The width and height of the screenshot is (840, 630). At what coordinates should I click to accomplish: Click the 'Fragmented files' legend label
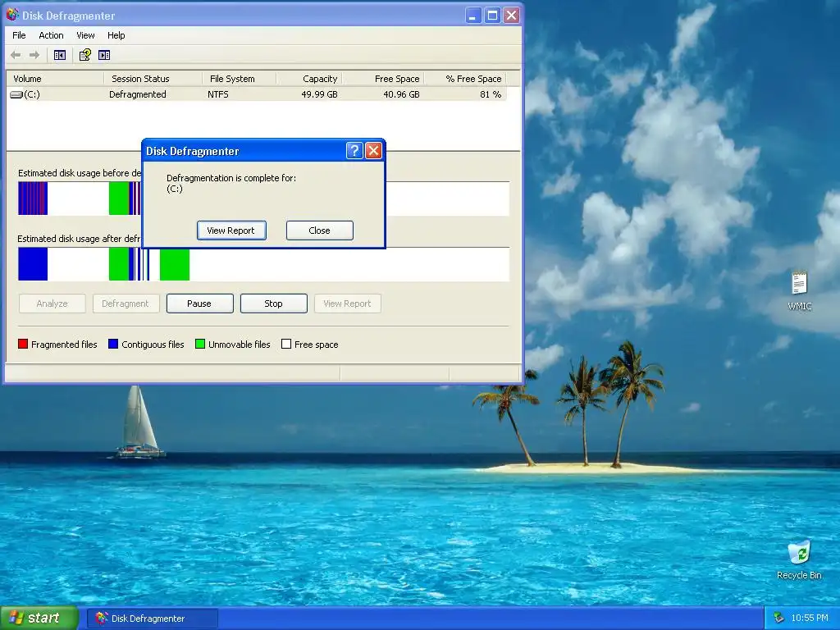[x=64, y=345]
